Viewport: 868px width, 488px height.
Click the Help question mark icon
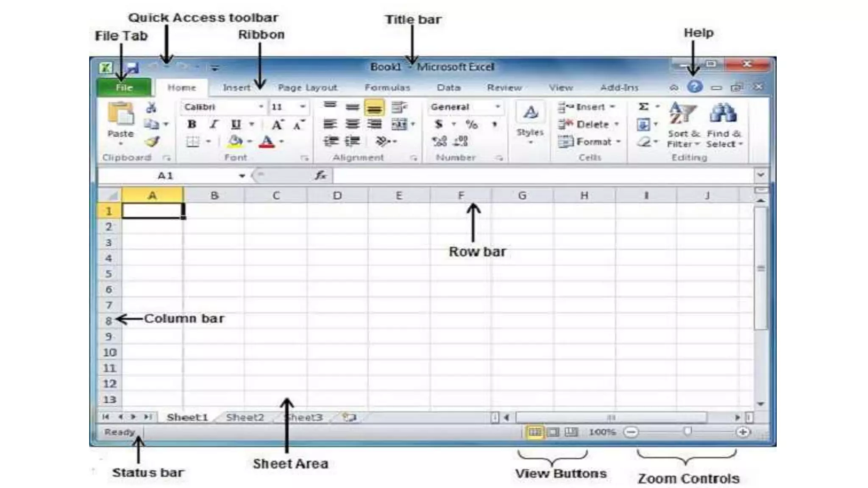coord(695,87)
